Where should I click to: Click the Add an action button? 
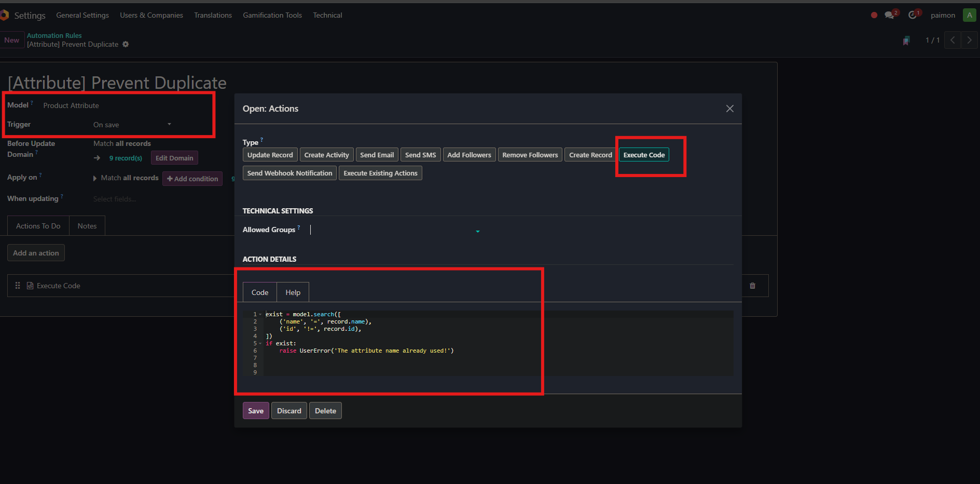pyautogui.click(x=36, y=253)
